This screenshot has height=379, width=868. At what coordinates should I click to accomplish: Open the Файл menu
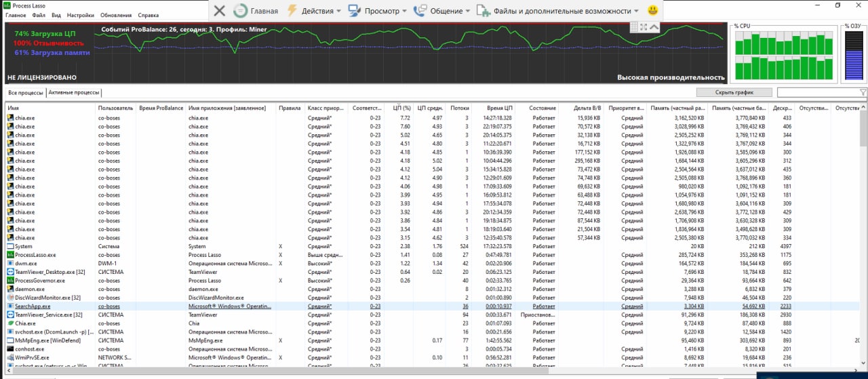click(39, 15)
